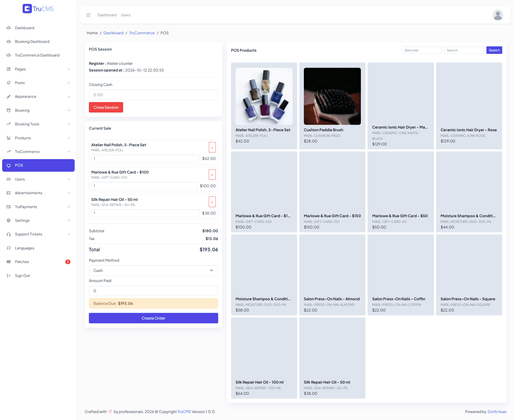Expand the Pages sidebar menu
Image resolution: width=514 pixels, height=420 pixels.
pyautogui.click(x=38, y=69)
